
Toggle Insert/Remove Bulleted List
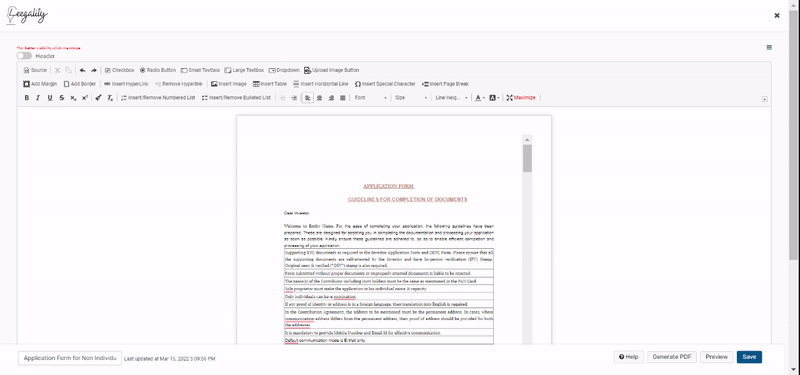[236, 97]
